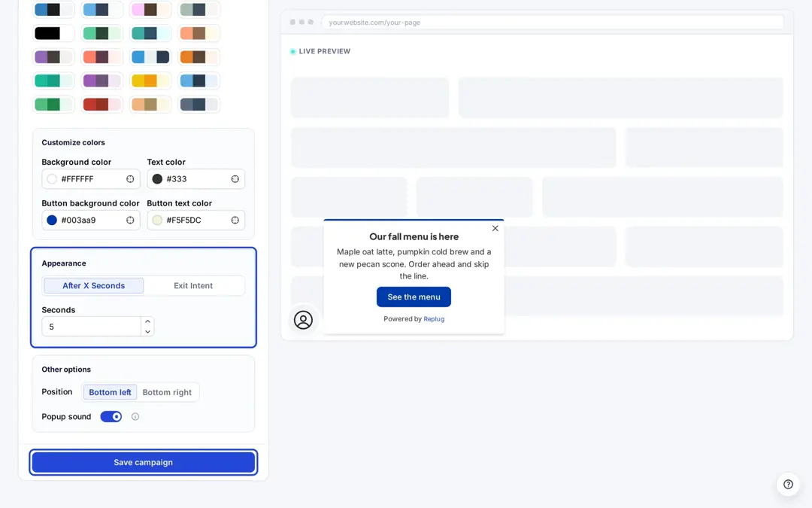The width and height of the screenshot is (812, 508).
Task: Open the Replug link in popup
Action: 434,319
